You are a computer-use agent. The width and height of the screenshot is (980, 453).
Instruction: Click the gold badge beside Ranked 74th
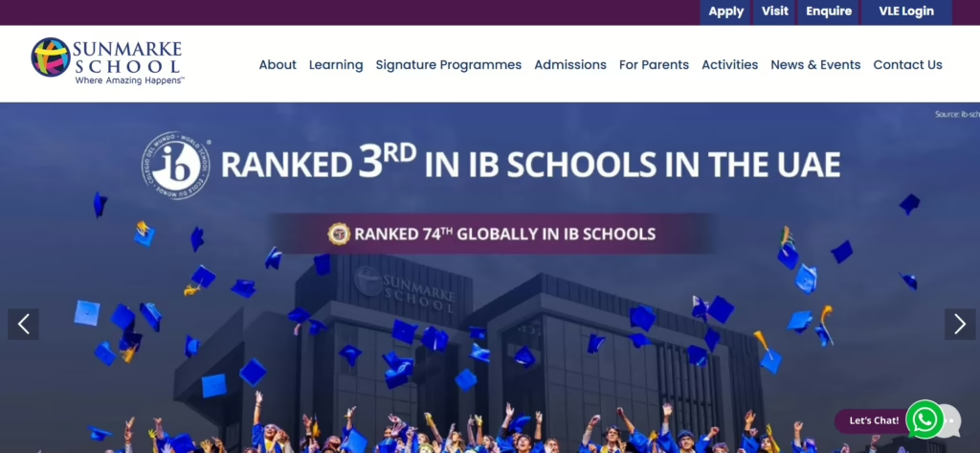coord(339,234)
